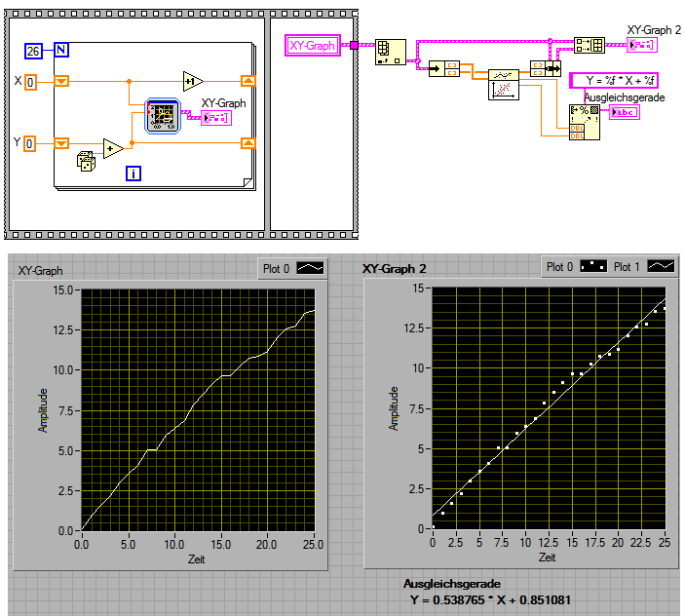The image size is (685, 616).
Task: Open Plot 0 legend sample of XY-Graph
Action: click(x=310, y=268)
